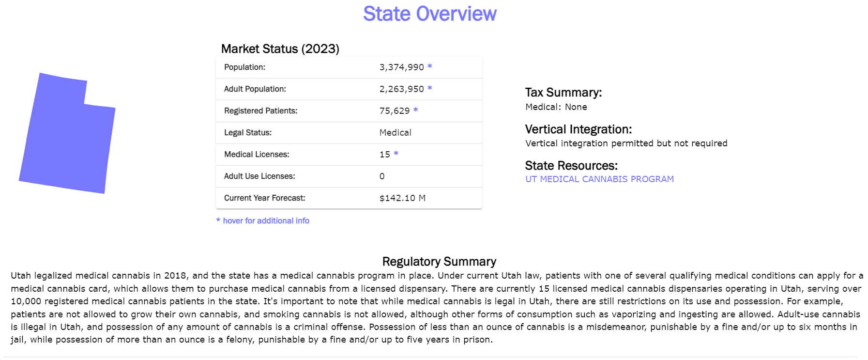
Task: Click the 'Medical: None' tax text
Action: coord(556,107)
